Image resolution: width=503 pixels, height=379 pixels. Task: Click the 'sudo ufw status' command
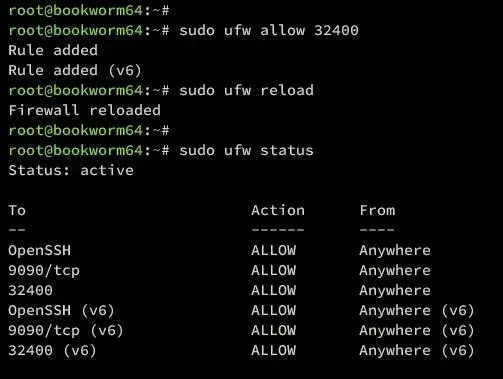(246, 150)
